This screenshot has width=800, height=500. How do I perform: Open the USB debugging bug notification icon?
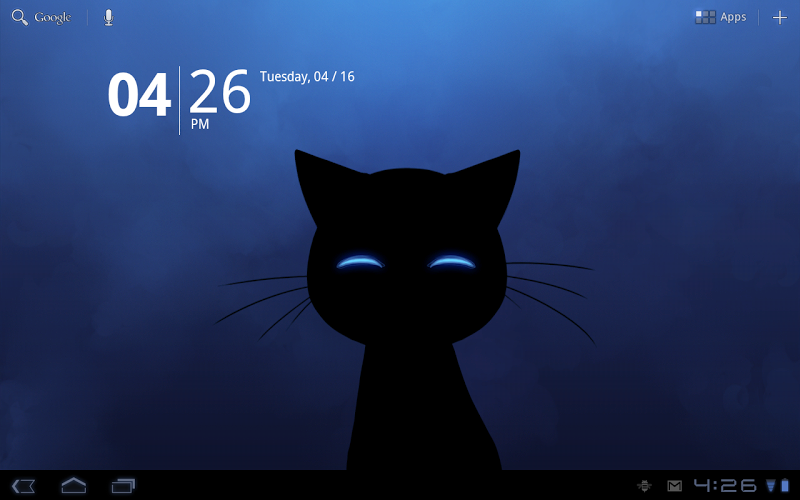(x=644, y=486)
